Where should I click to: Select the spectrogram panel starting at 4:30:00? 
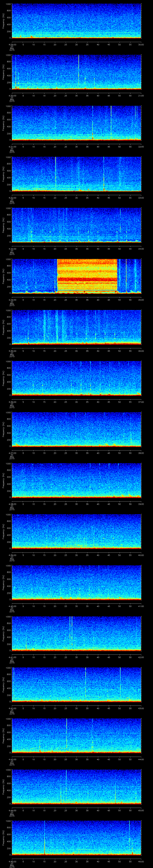[77, 72]
